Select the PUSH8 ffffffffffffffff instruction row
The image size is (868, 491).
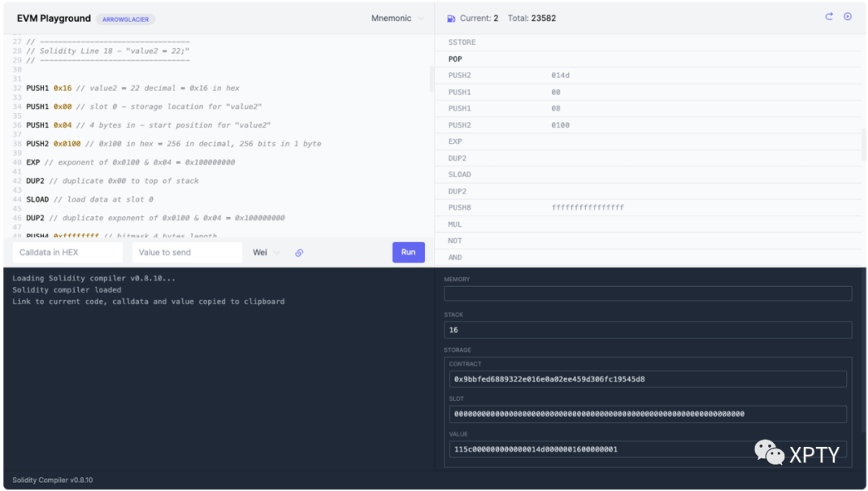[535, 207]
